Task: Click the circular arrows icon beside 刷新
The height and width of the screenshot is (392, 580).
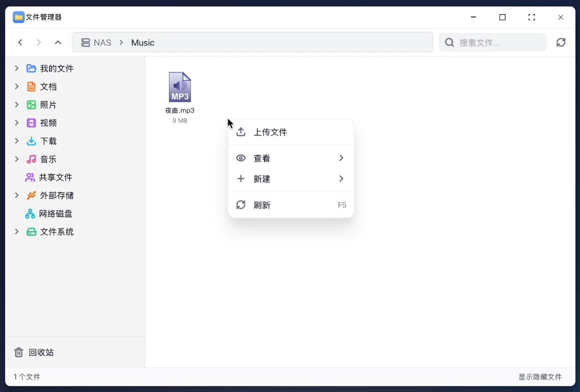Action: click(x=241, y=205)
